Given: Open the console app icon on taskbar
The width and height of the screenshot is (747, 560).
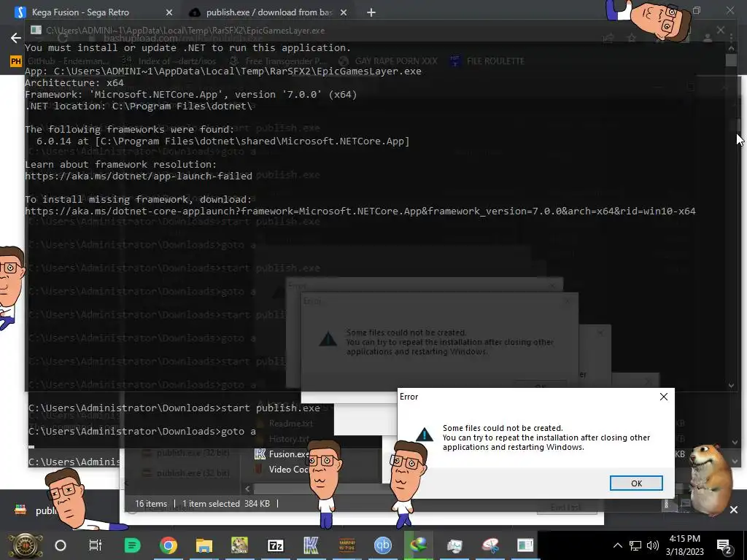Looking at the screenshot, I should pos(525,545).
